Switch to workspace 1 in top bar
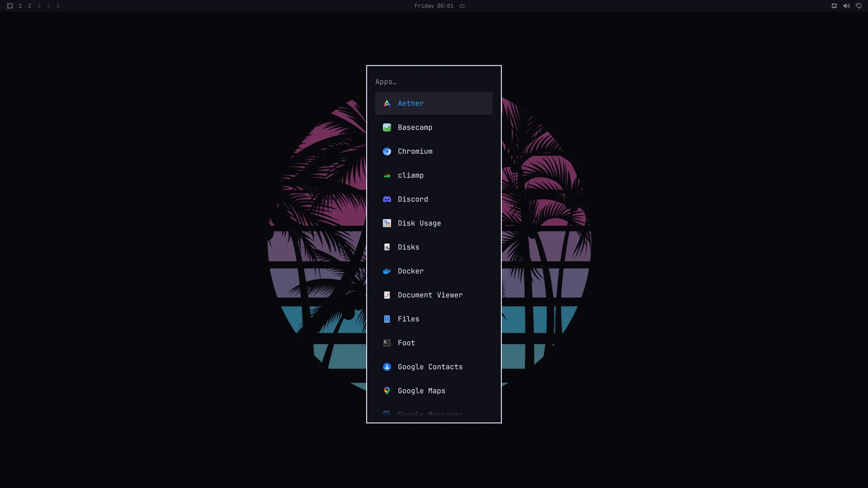The width and height of the screenshot is (868, 488). (x=20, y=6)
